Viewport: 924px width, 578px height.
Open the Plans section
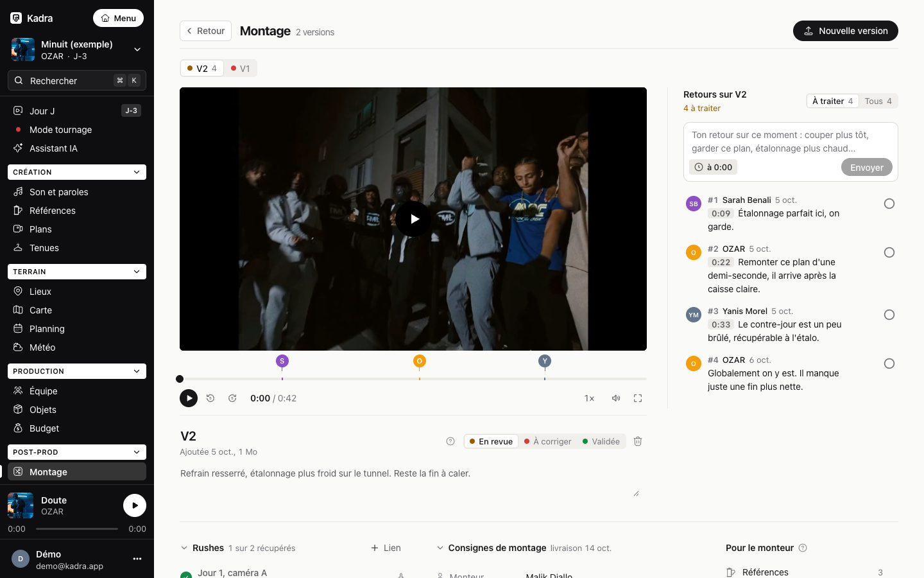77,229
